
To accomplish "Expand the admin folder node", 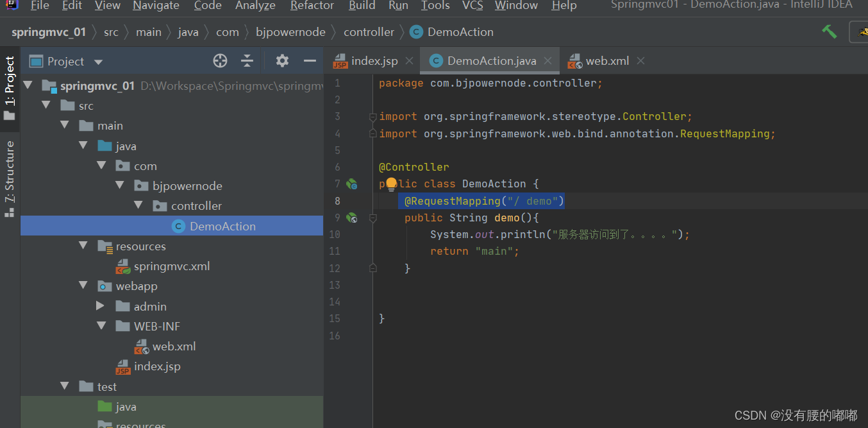I will (101, 306).
